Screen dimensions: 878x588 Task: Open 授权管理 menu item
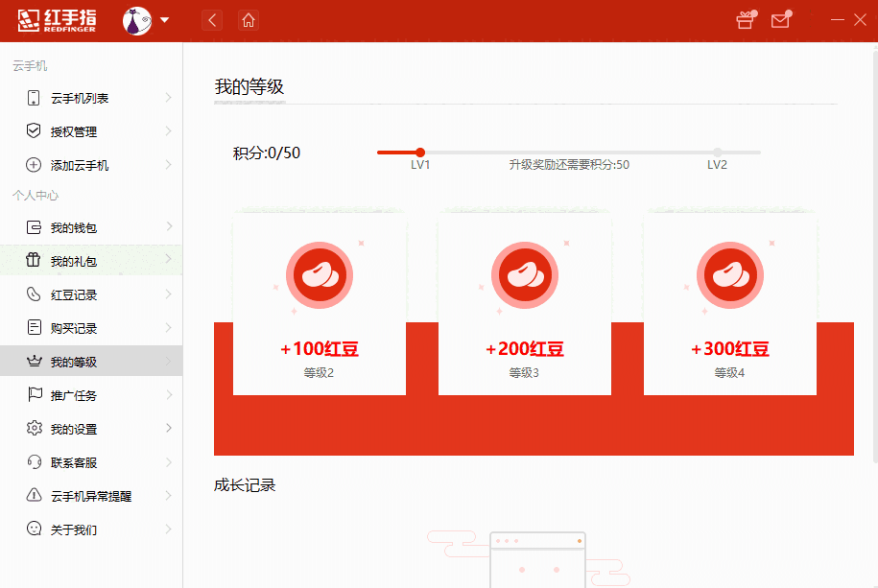91,131
